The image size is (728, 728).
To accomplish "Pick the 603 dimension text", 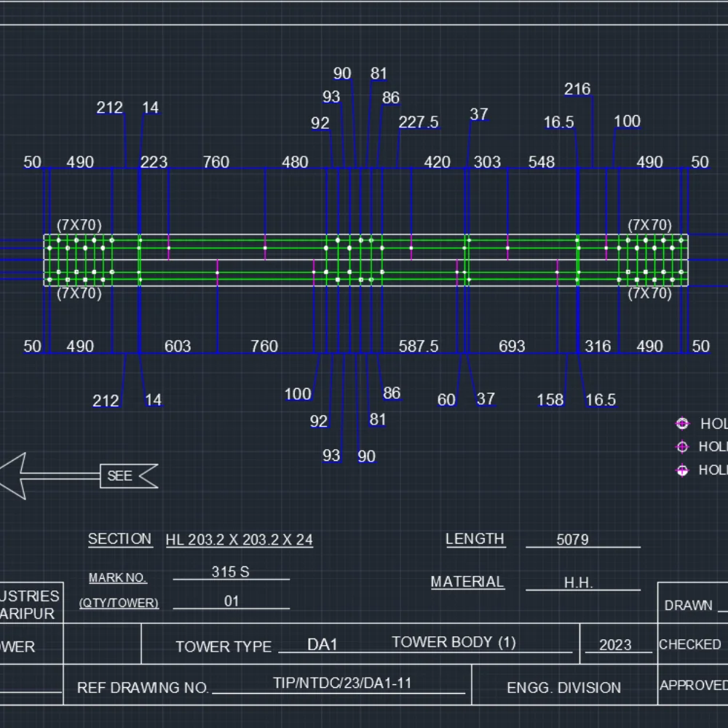I will [178, 347].
